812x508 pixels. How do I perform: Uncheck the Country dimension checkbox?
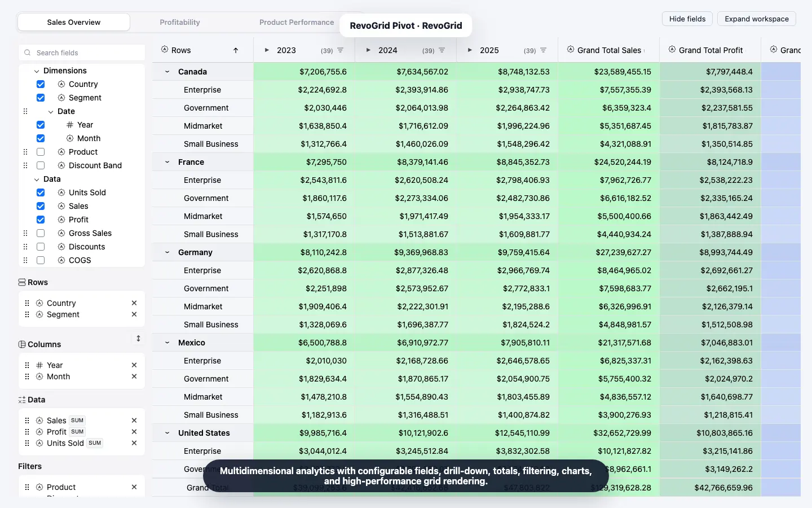(41, 84)
